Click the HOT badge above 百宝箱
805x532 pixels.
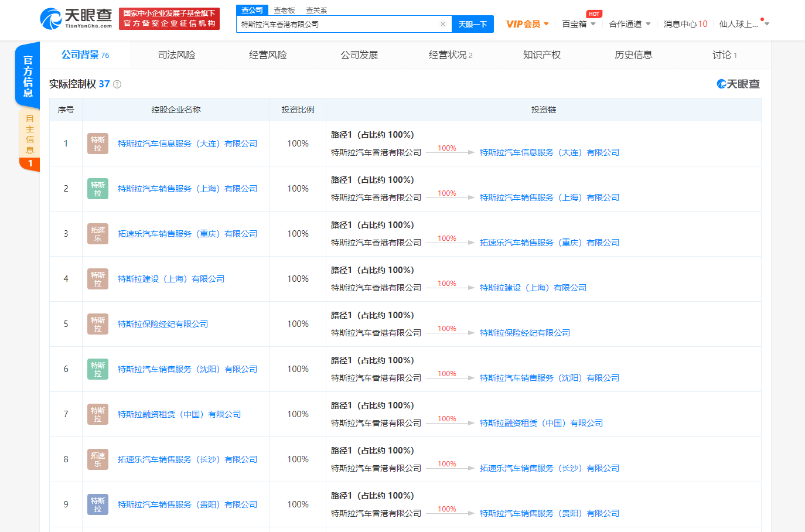593,13
